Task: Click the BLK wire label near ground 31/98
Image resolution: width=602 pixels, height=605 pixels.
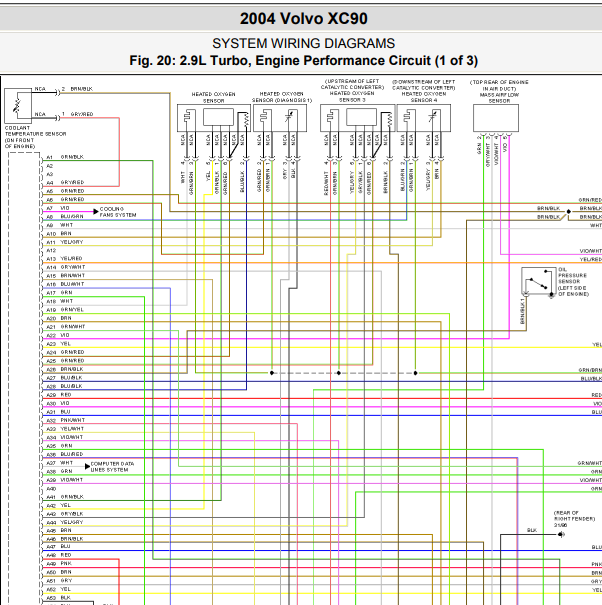Action: click(532, 531)
